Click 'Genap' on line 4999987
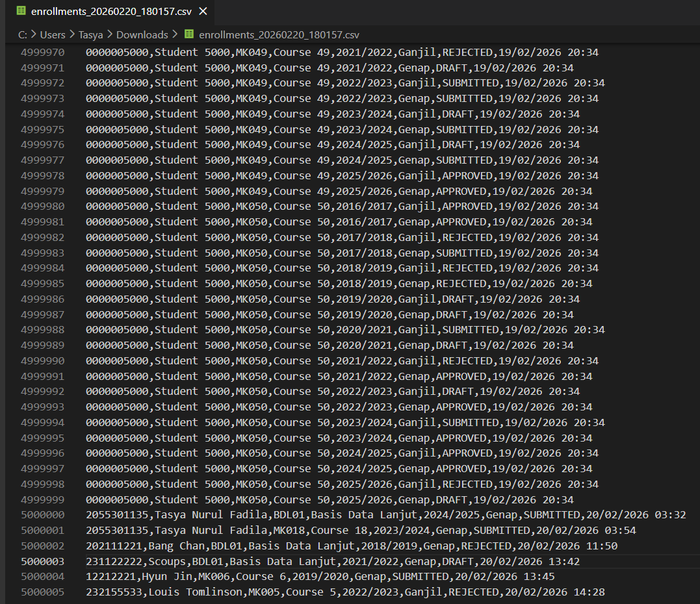The width and height of the screenshot is (700, 604). point(414,315)
